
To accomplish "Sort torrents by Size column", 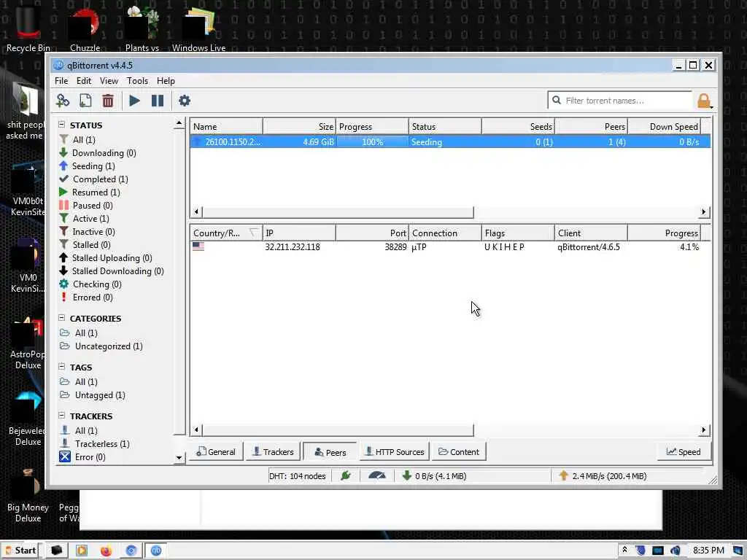I will coord(300,127).
